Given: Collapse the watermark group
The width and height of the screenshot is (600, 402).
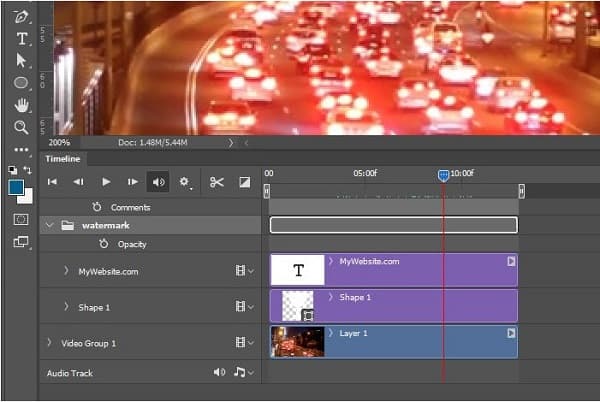Looking at the screenshot, I should point(49,225).
